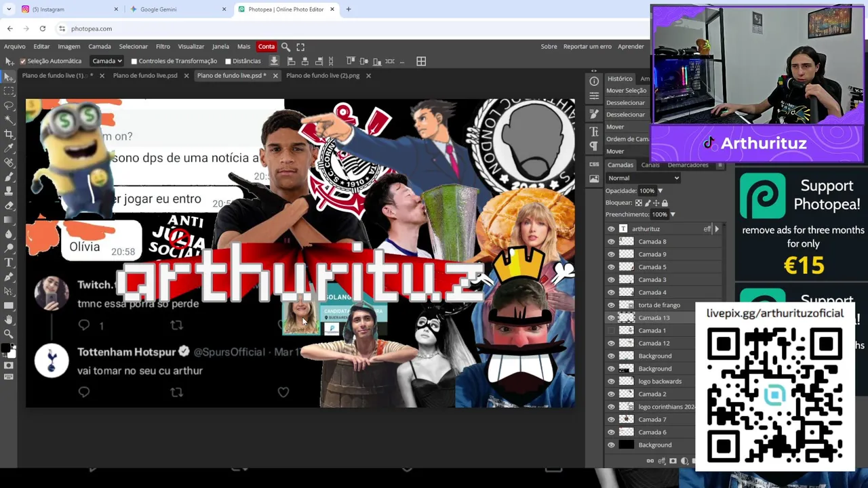This screenshot has width=868, height=488.
Task: Switch to Plano de fundo live (2).png tab
Action: 323,75
